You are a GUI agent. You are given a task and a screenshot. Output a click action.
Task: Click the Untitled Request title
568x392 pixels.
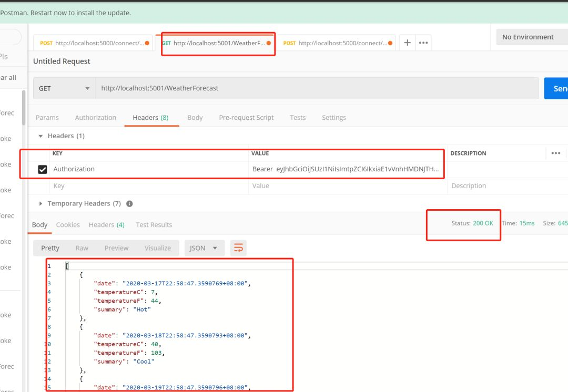coord(62,61)
